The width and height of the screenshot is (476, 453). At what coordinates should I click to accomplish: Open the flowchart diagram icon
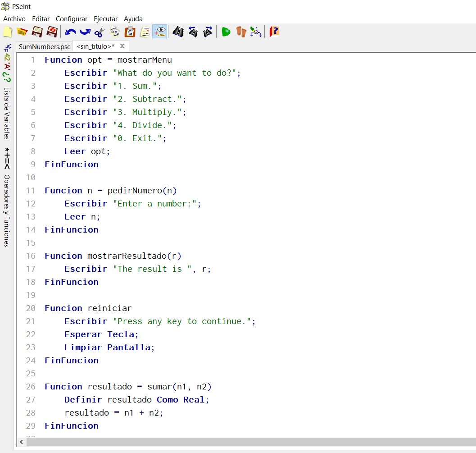(256, 32)
